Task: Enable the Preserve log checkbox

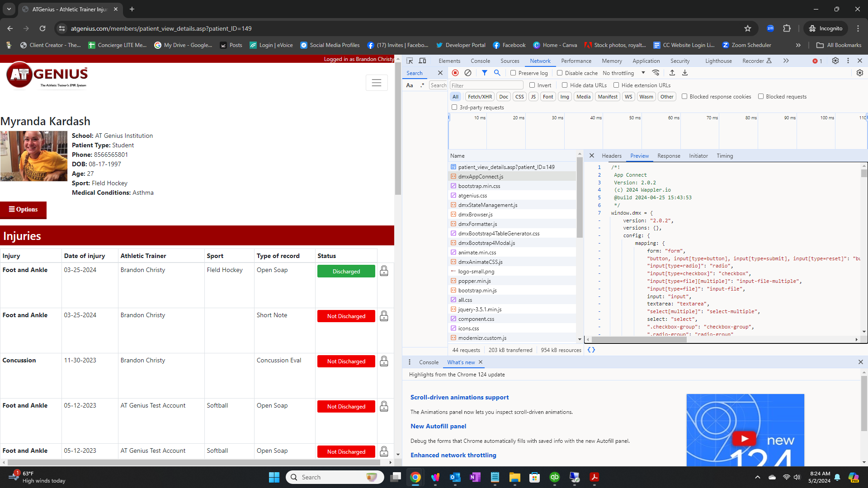Action: (513, 73)
